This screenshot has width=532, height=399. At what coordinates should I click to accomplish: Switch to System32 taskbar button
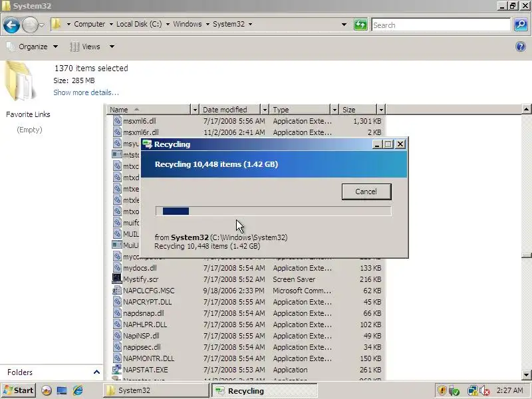point(156,390)
